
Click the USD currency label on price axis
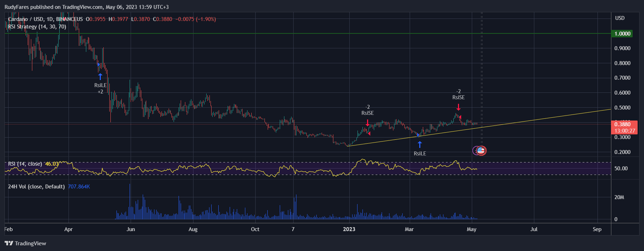click(620, 18)
